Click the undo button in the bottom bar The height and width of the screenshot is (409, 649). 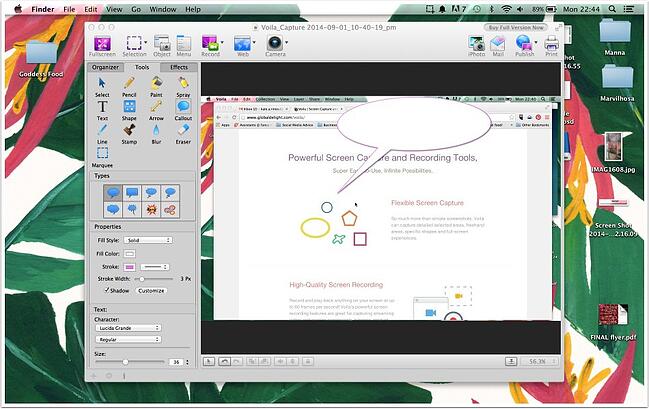click(224, 361)
